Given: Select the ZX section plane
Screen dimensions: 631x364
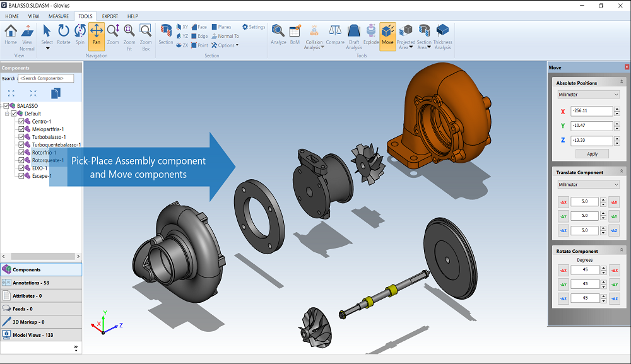Looking at the screenshot, I should (182, 45).
